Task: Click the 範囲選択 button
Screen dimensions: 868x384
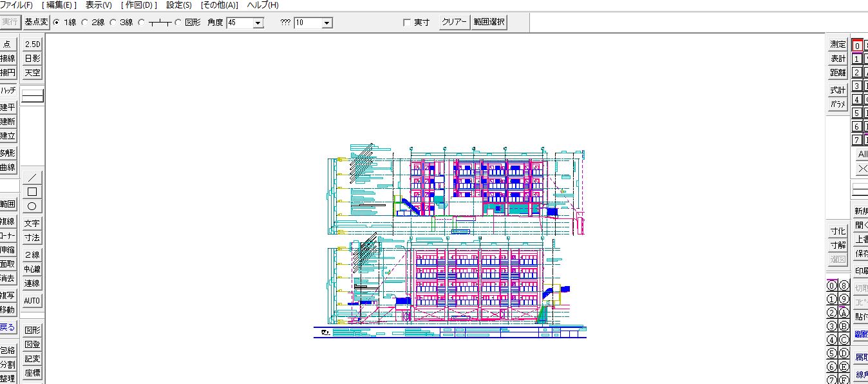Action: click(489, 22)
